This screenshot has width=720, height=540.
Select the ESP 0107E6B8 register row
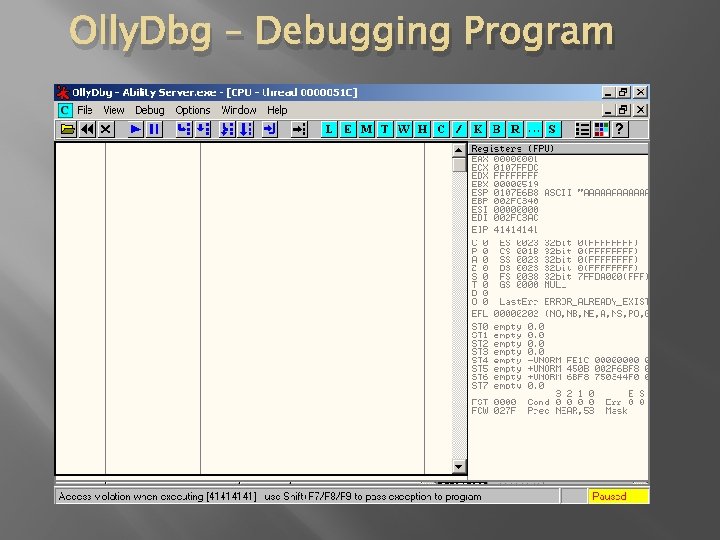560,193
